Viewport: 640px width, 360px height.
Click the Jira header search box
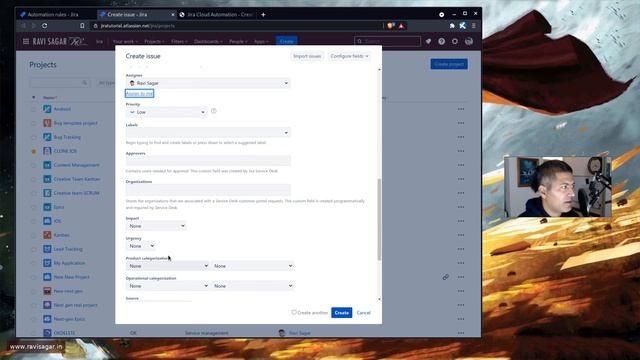tap(387, 41)
